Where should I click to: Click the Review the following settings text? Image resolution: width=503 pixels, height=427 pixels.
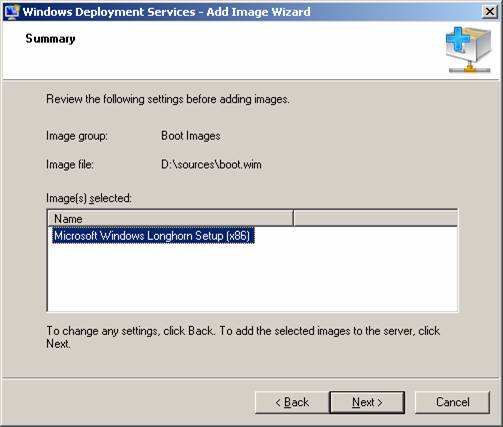click(168, 99)
